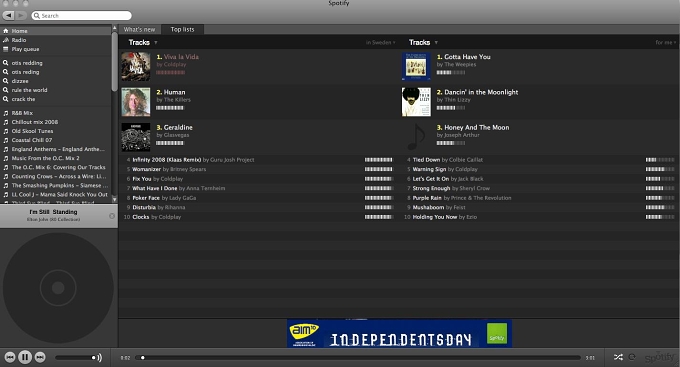
Task: Click now playing title I'm Still Standing
Action: click(x=53, y=212)
